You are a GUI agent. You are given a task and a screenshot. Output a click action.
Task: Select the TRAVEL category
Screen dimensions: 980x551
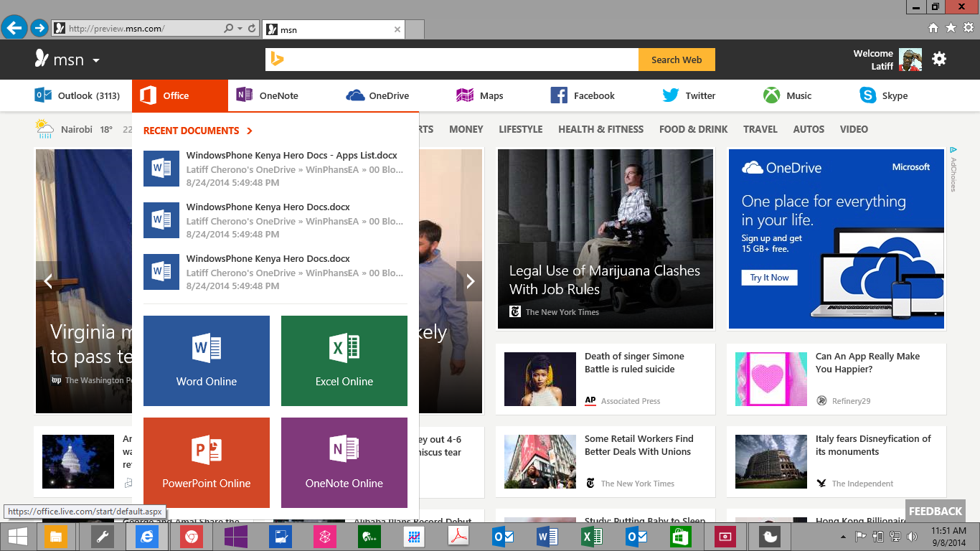(760, 129)
